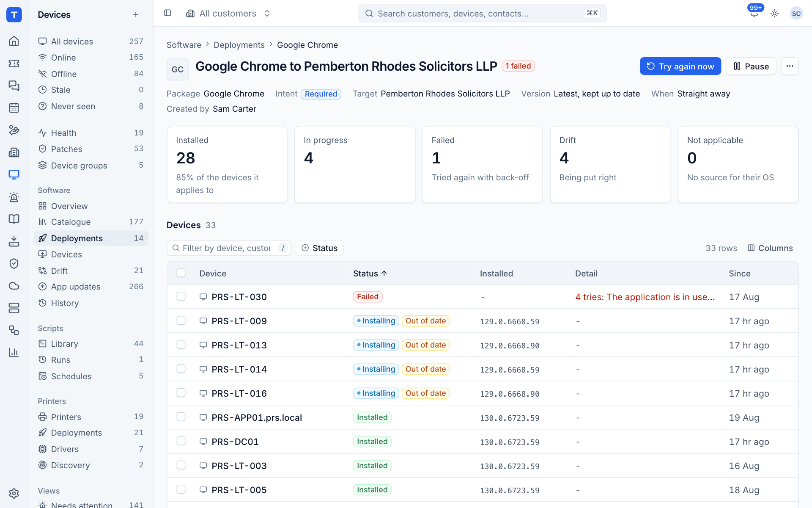Open the Scripts Library sidebar item

tap(91, 344)
